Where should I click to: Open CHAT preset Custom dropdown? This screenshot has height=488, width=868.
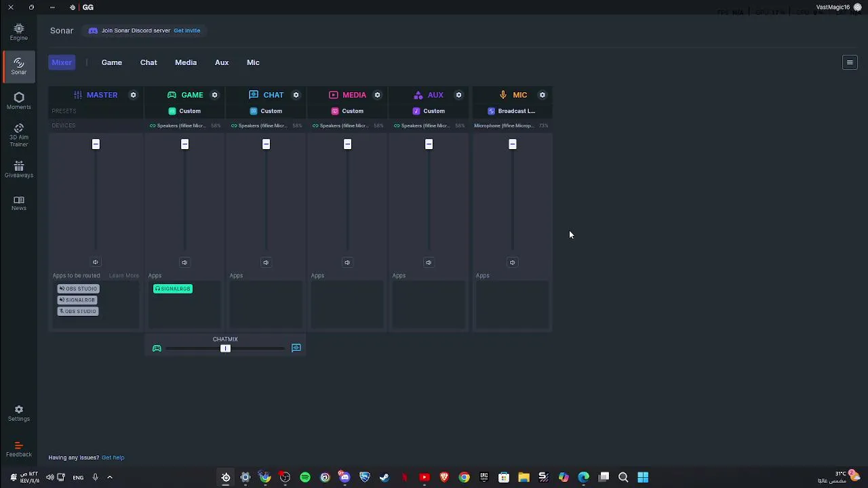pyautogui.click(x=266, y=111)
